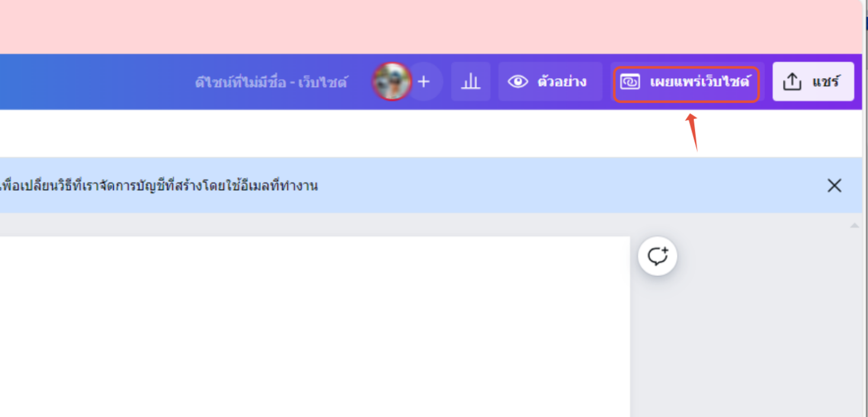
Task: Edit the design title ดีไซน์ที่ไม่มีชื่อ - เว็บไซต์
Action: (x=271, y=82)
